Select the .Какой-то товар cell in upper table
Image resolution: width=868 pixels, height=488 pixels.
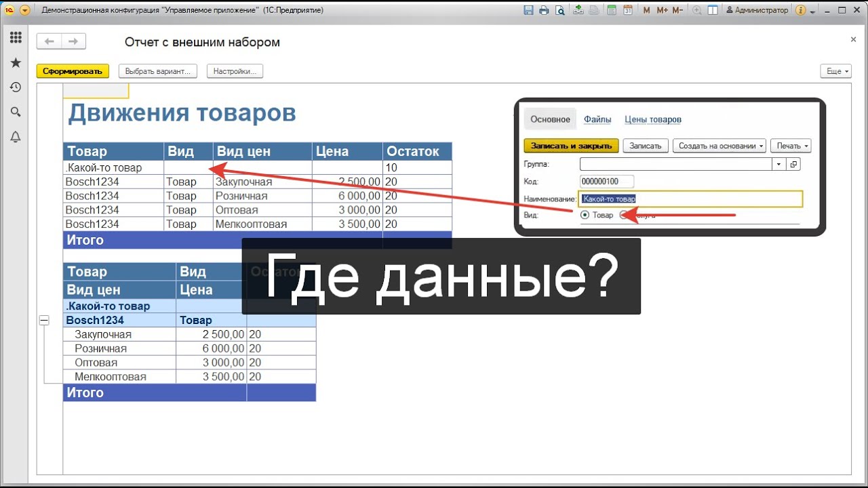click(113, 167)
